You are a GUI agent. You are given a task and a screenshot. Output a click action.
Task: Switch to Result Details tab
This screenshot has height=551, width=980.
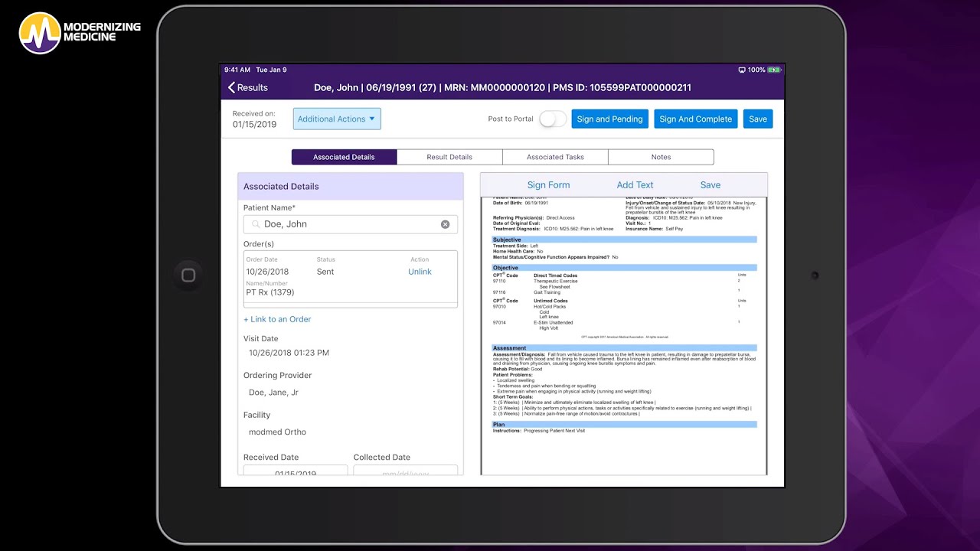click(449, 157)
